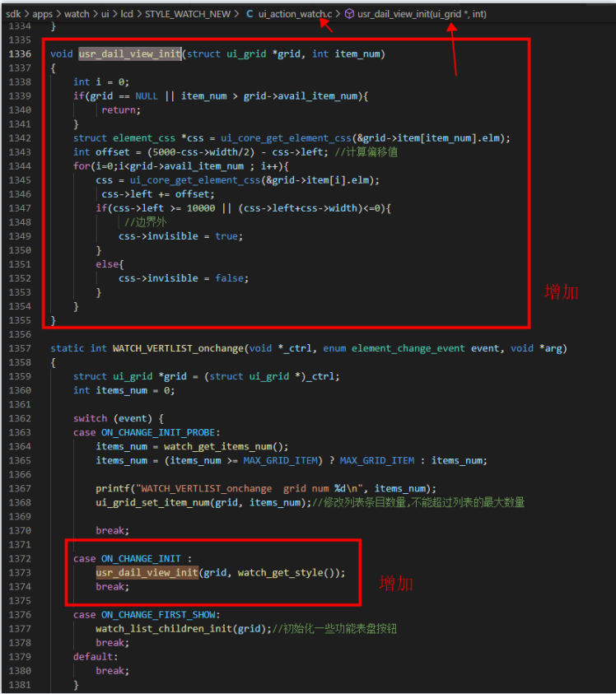Click 'css->invisible = false;' statement
The width and height of the screenshot is (616, 694).
[184, 278]
